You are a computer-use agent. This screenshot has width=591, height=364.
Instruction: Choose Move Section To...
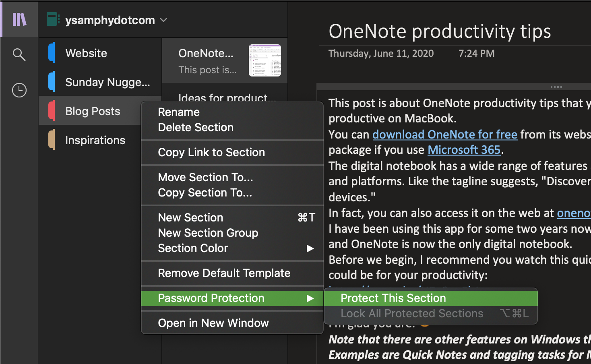232,177
